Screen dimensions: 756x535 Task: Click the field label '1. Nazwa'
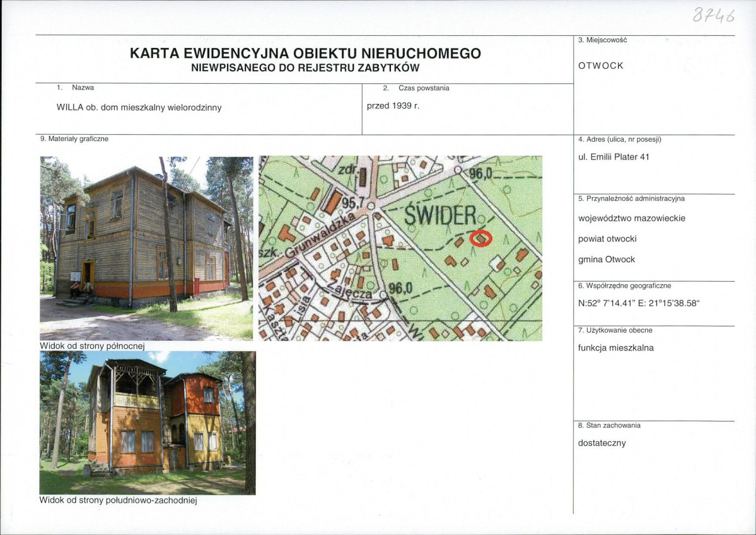pyautogui.click(x=75, y=87)
